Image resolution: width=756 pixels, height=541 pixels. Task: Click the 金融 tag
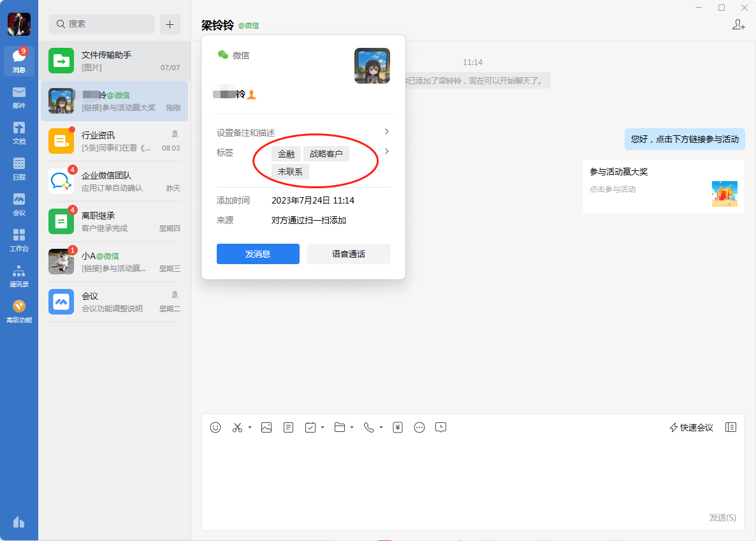[x=286, y=154]
